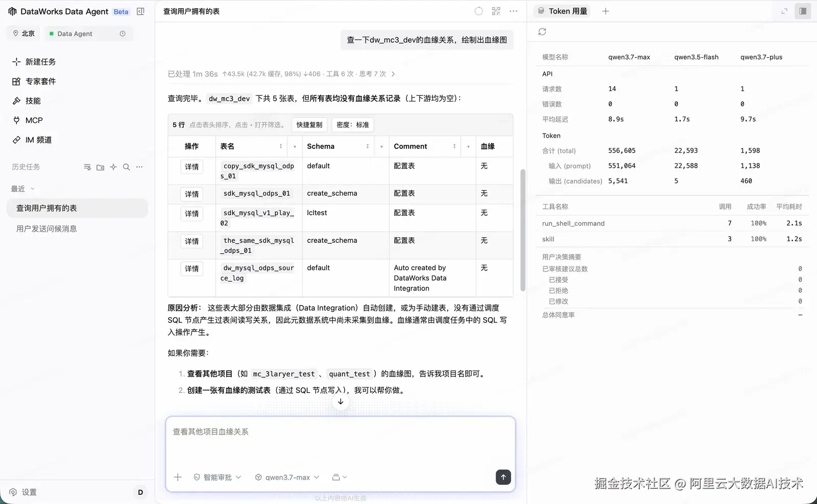
Task: Open the layout options dropdown in input bar
Action: (340, 477)
